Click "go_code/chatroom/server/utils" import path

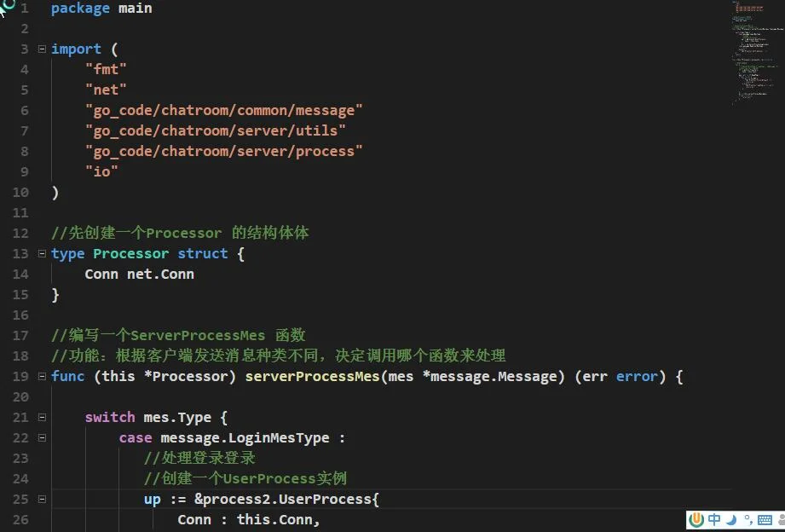pos(216,130)
